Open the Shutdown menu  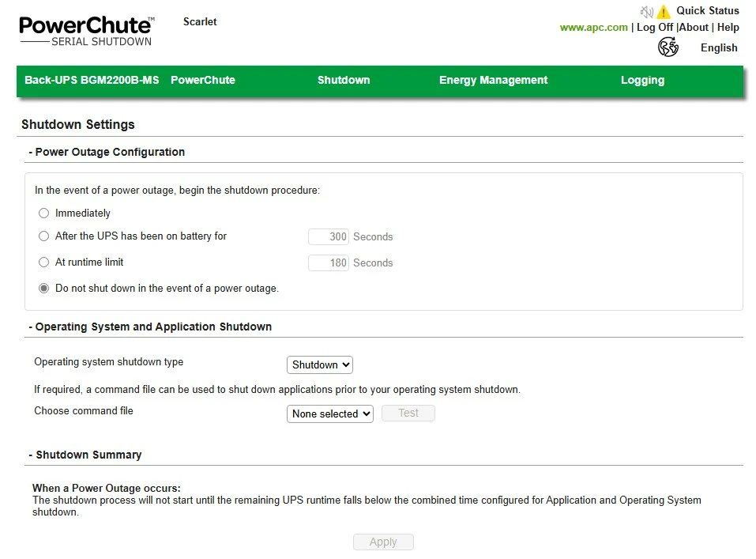click(344, 80)
